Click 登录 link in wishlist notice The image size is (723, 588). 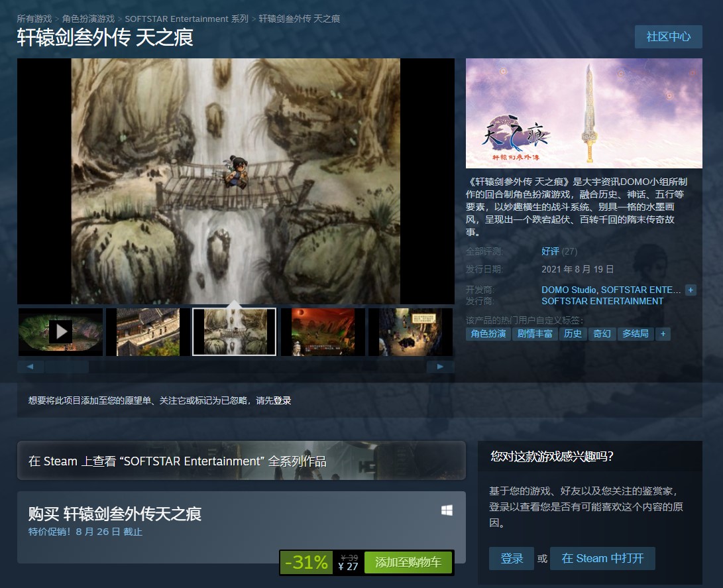282,400
